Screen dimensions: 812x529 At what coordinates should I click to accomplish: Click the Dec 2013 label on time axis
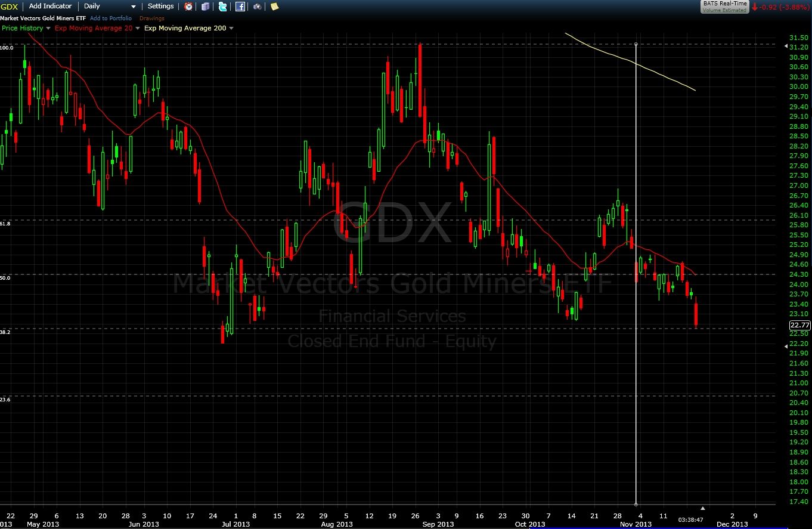732,524
